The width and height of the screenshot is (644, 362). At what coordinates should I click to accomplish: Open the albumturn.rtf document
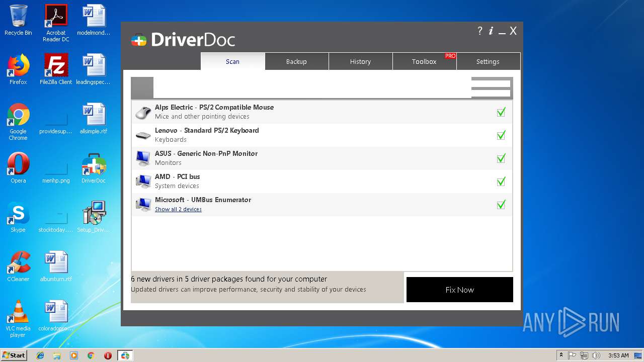(56, 266)
